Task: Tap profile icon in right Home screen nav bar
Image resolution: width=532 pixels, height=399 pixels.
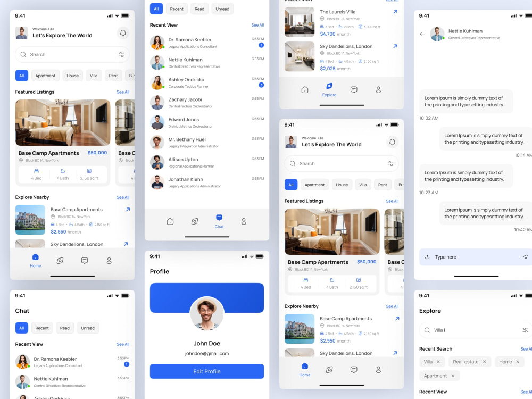Action: 378,370
